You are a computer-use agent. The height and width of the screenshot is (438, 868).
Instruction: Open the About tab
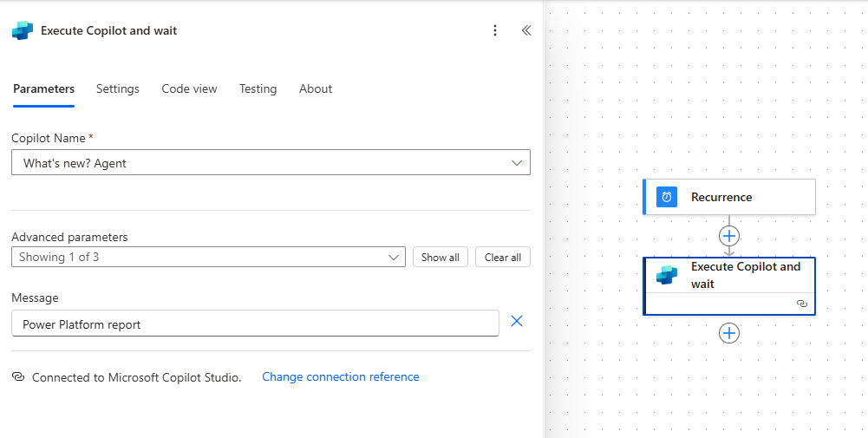[x=316, y=88]
